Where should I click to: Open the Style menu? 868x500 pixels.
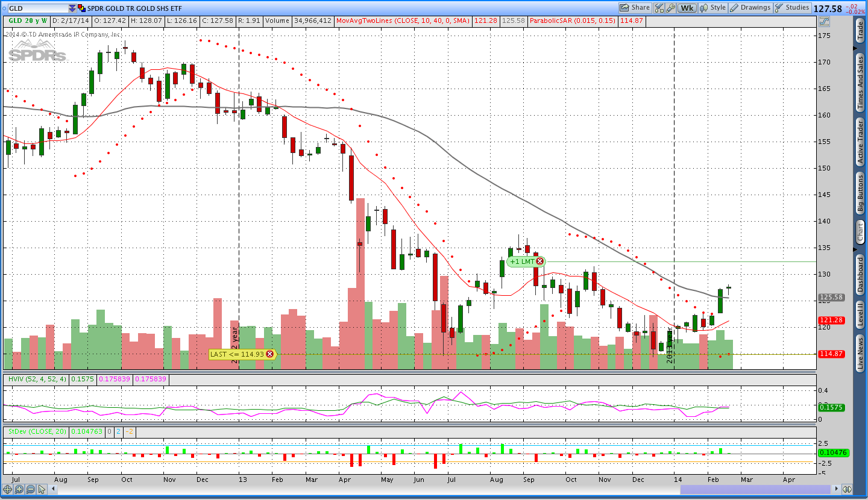[x=713, y=8]
